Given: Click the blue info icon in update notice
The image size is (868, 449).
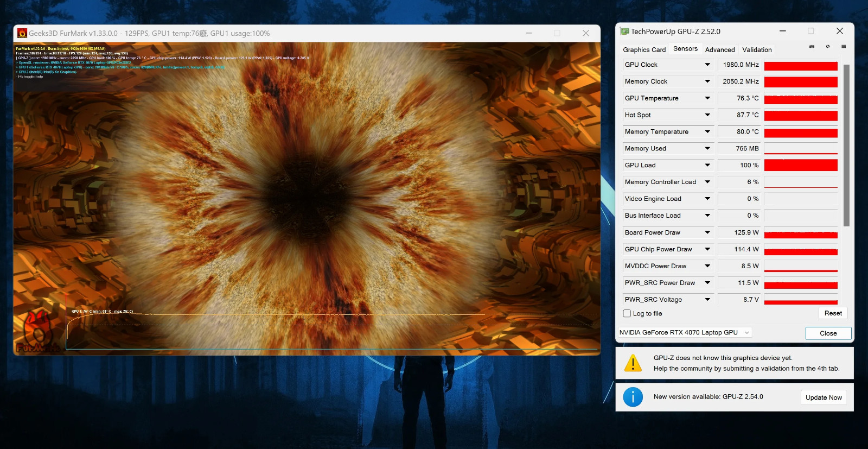Looking at the screenshot, I should point(633,397).
